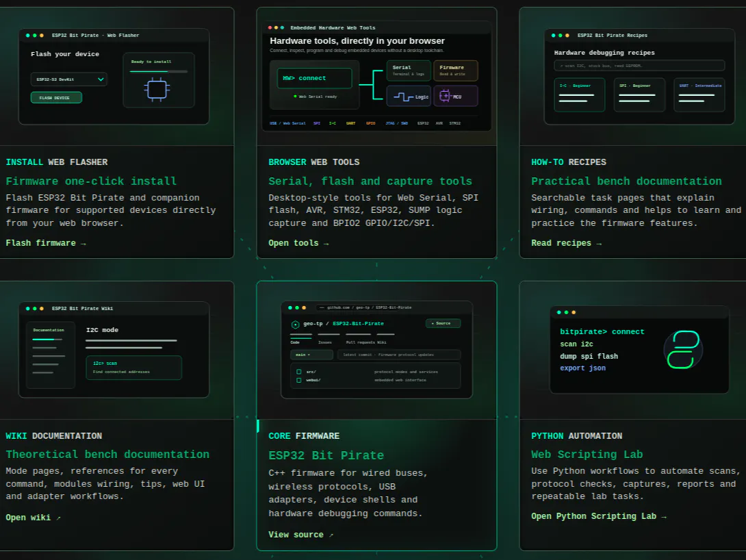Image resolution: width=746 pixels, height=560 pixels.
Task: Open the I2C Beginner recipe card
Action: coord(579,94)
